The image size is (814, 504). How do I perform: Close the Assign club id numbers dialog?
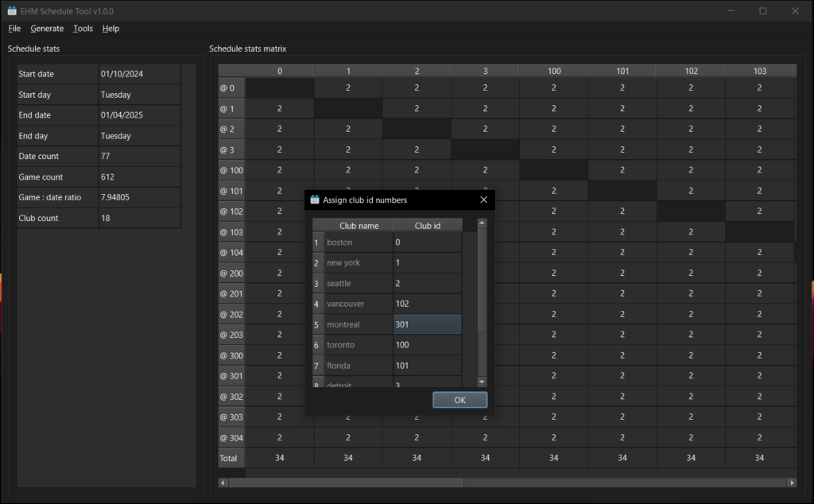[x=483, y=200]
